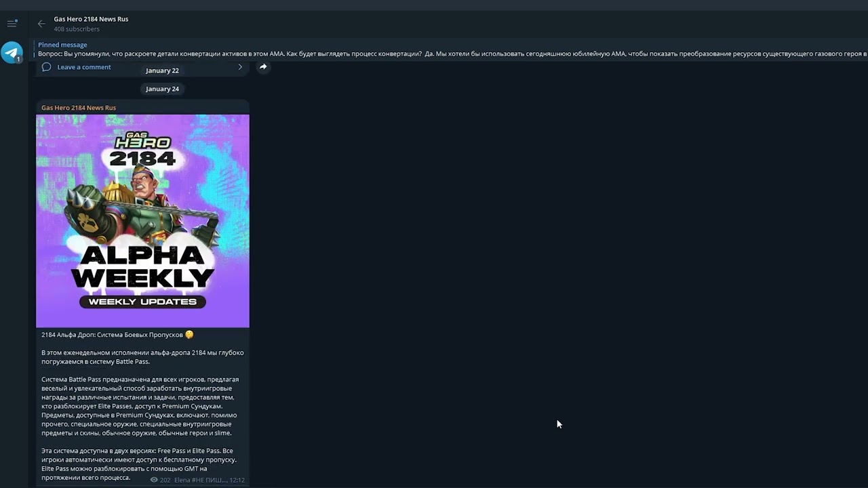Select the January 22 date badge
Image resolution: width=868 pixels, height=488 pixels.
click(162, 70)
